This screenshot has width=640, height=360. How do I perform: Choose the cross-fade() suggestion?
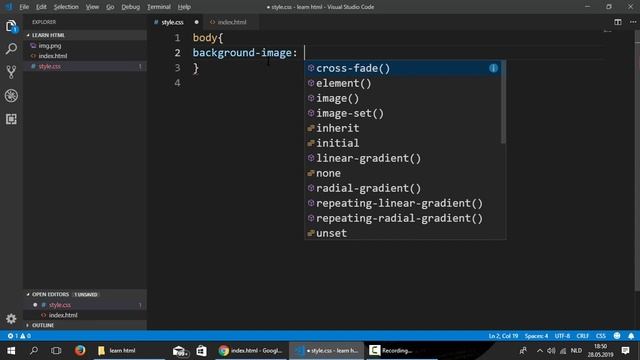click(402, 68)
